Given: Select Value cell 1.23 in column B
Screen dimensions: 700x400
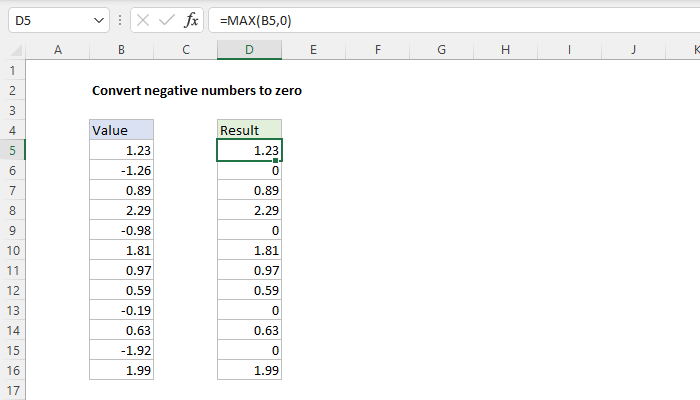Looking at the screenshot, I should pos(121,150).
